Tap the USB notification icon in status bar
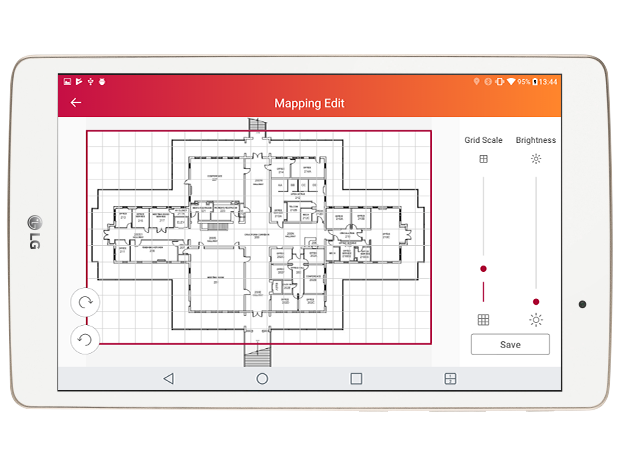Image resolution: width=620 pixels, height=463 pixels. click(91, 82)
